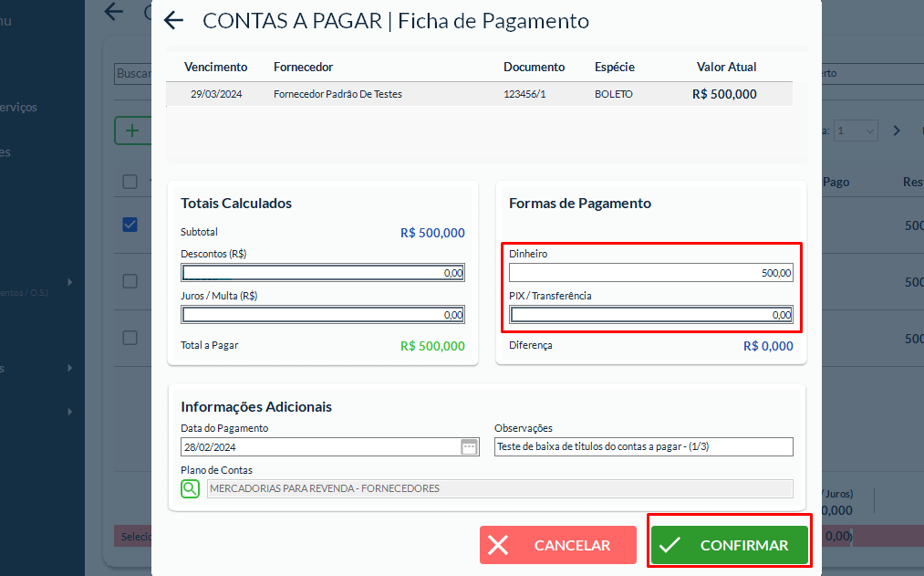This screenshot has height=576, width=924.
Task: Click the Observações text field
Action: point(643,447)
